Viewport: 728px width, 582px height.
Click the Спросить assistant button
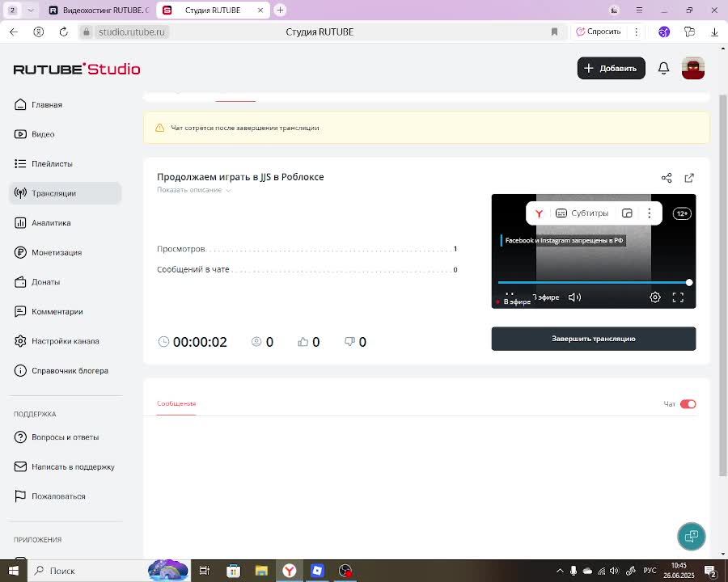599,32
